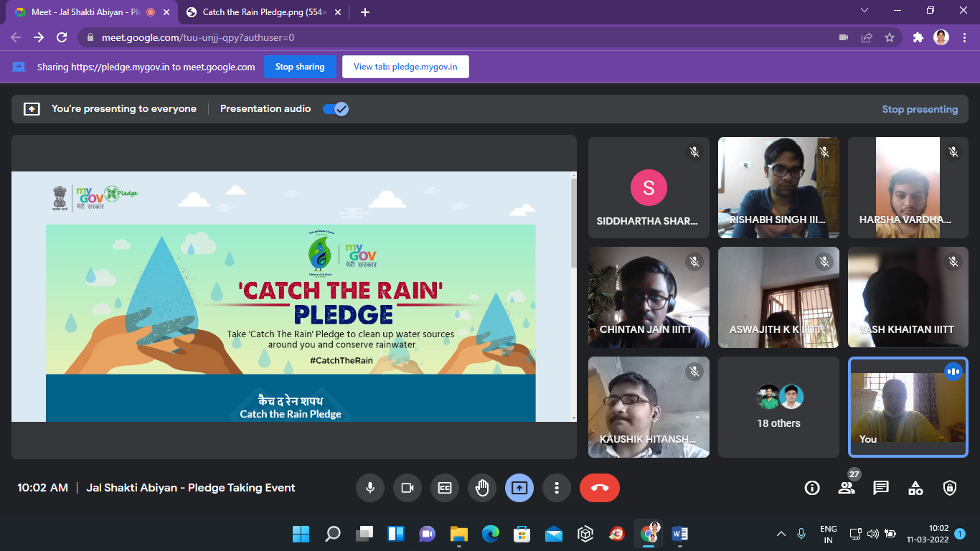Viewport: 980px width, 551px height.
Task: Open camera permission icon in address bar
Action: click(844, 37)
